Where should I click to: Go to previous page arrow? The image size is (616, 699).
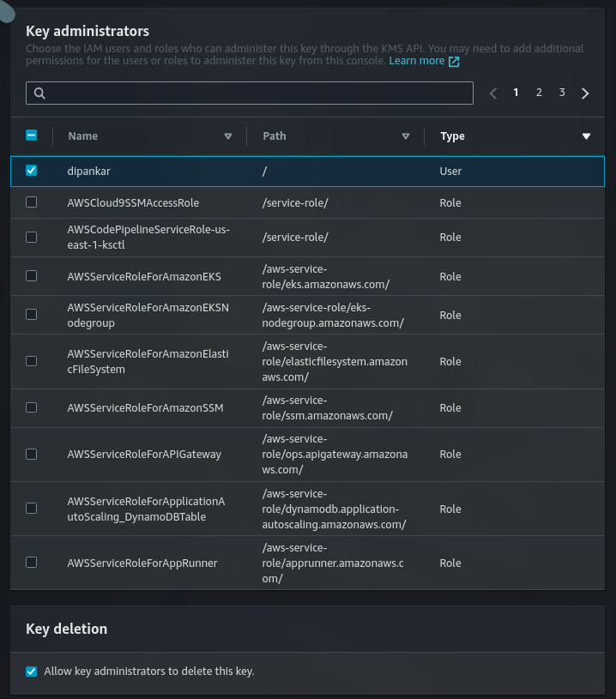(493, 93)
